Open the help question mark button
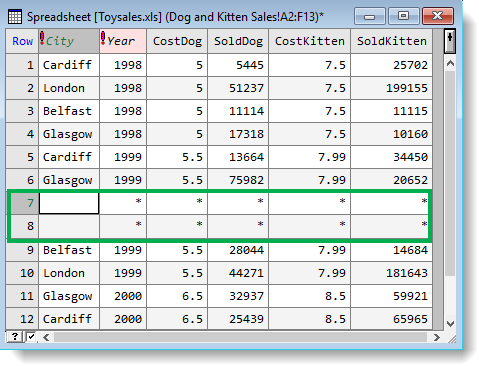Viewport: 479px width, 366px height. coord(15,337)
